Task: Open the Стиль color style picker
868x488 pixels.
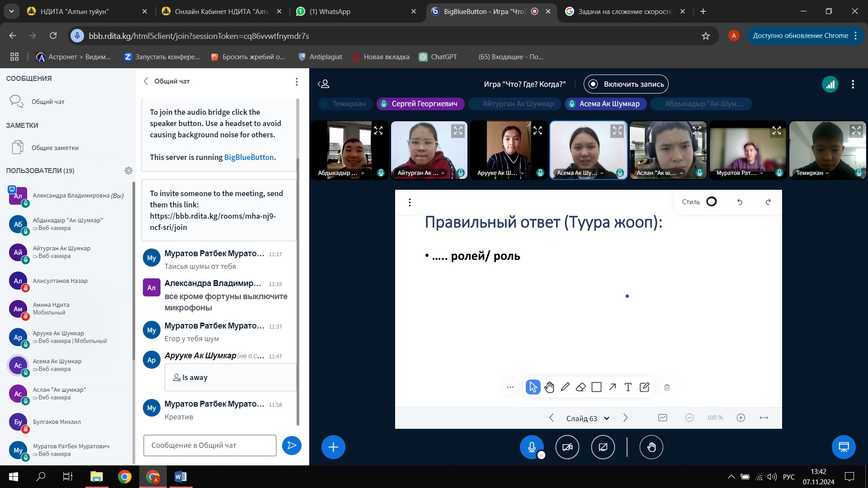Action: [x=711, y=202]
